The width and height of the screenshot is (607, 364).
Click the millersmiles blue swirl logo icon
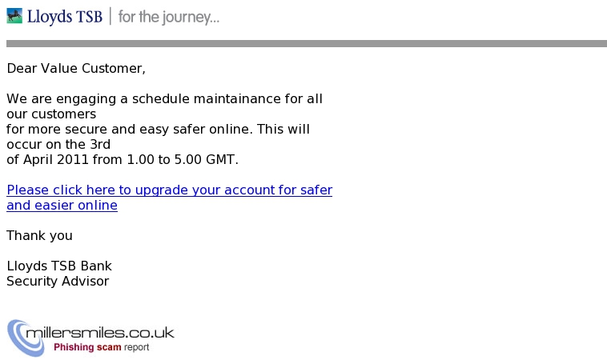[26, 338]
